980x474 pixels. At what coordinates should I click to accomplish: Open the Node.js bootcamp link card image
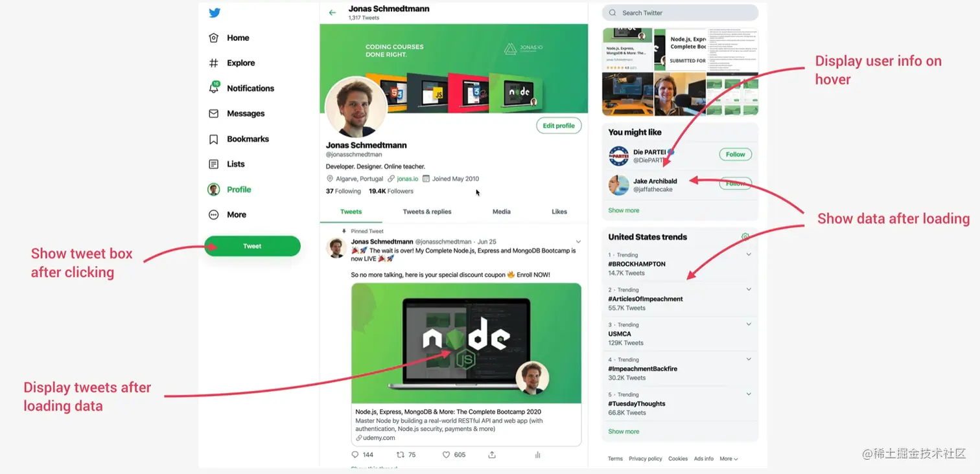(466, 344)
